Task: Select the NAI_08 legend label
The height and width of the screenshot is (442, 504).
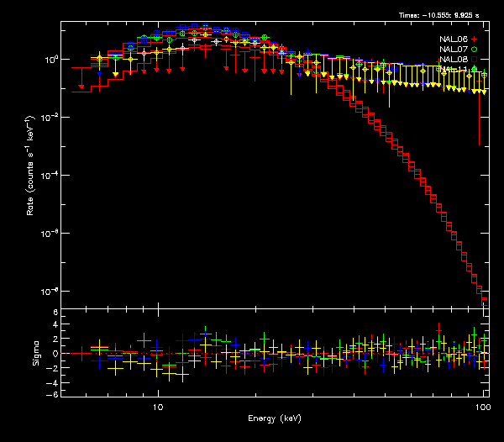Action: tap(452, 60)
